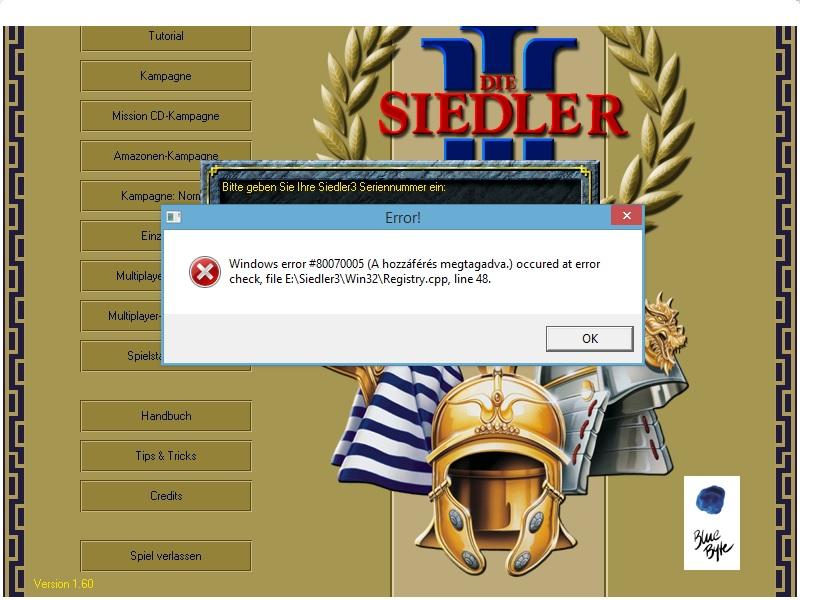Choose the Amazonen-Kampagne option
The height and width of the screenshot is (600, 837).
tap(165, 155)
